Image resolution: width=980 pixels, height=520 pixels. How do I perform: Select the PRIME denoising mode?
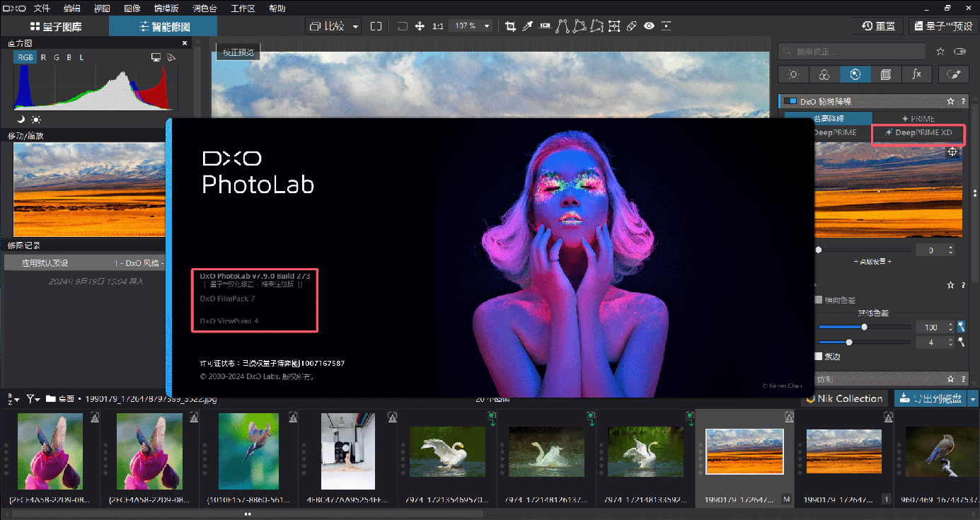click(918, 119)
